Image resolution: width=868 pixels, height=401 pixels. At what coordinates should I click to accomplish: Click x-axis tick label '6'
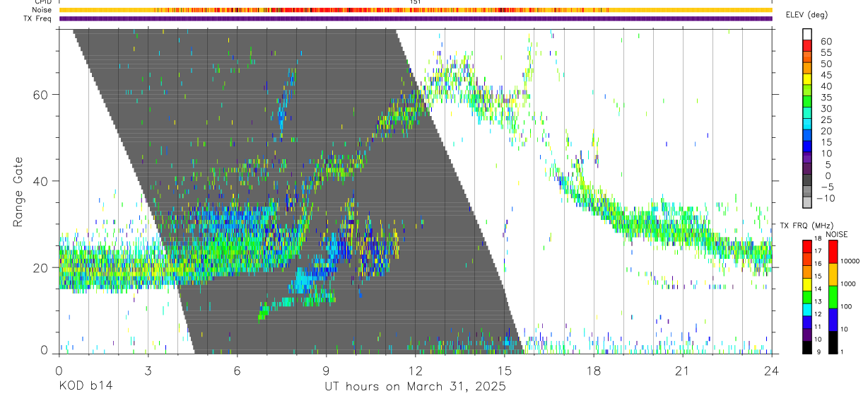point(237,371)
